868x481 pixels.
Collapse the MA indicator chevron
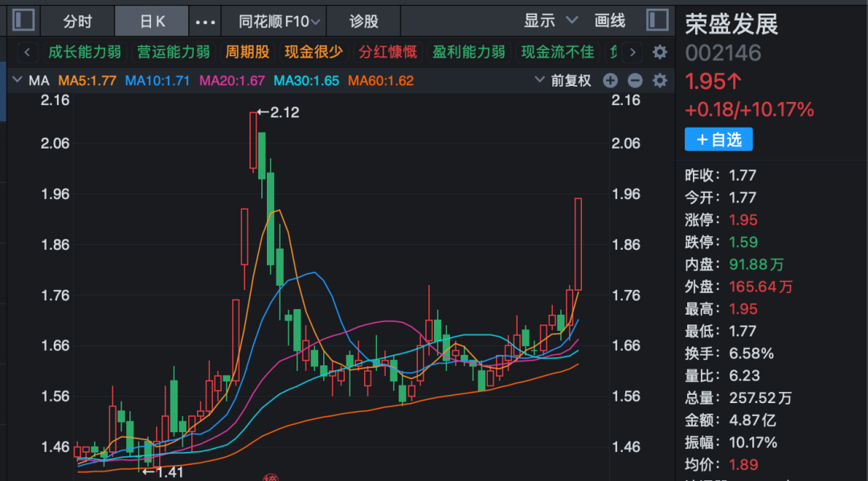[x=18, y=80]
